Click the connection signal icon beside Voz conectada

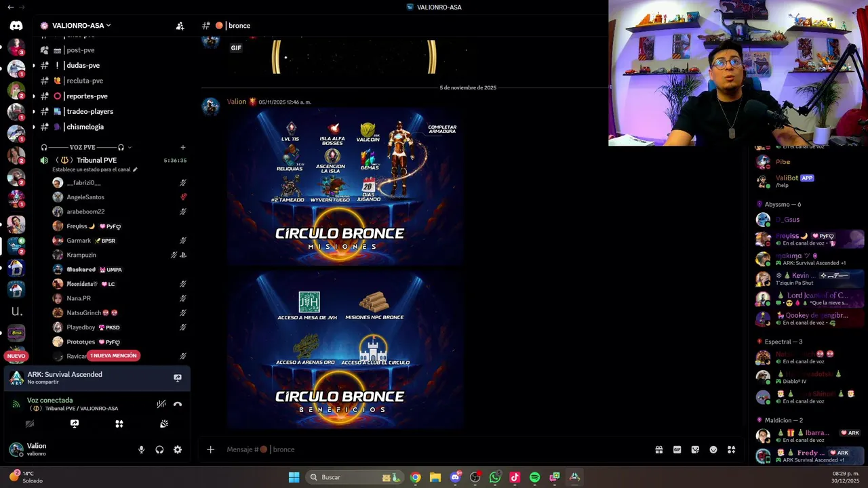pyautogui.click(x=16, y=404)
